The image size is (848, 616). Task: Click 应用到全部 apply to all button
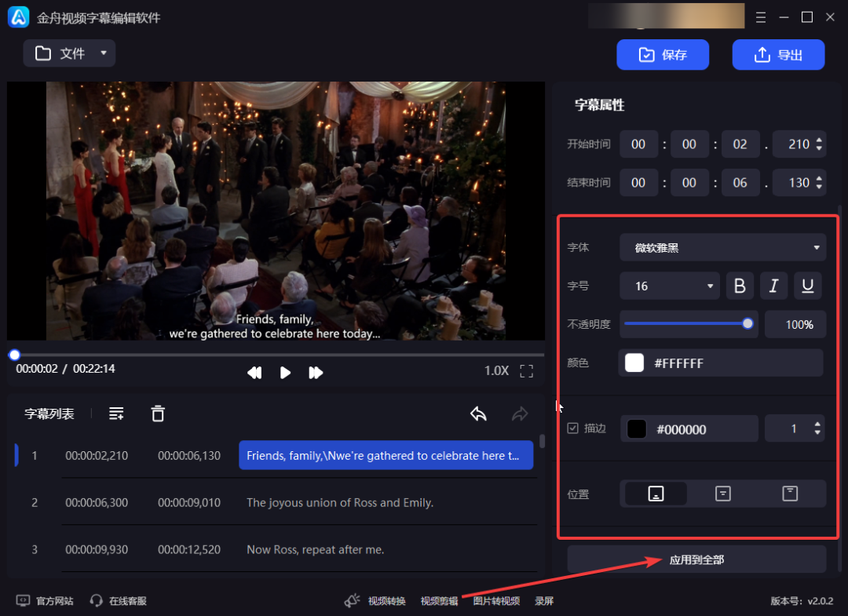coord(696,560)
